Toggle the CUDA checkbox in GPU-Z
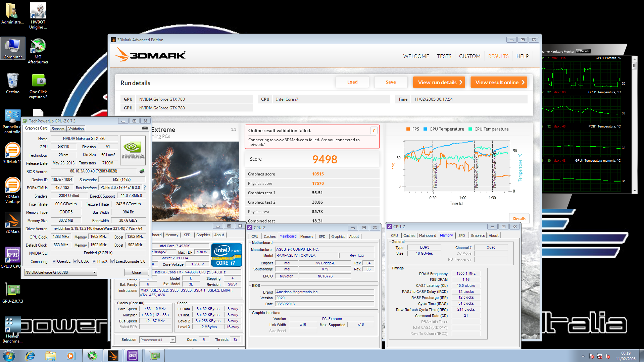 (x=75, y=261)
